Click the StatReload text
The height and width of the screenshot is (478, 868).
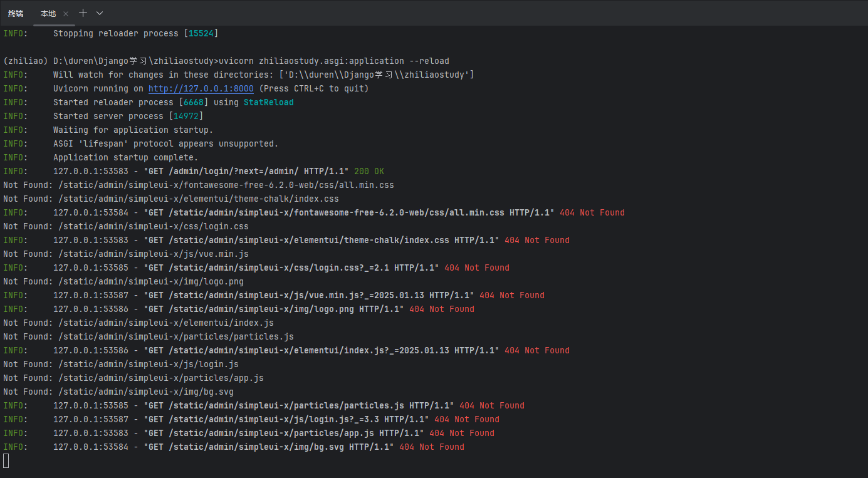pyautogui.click(x=269, y=102)
